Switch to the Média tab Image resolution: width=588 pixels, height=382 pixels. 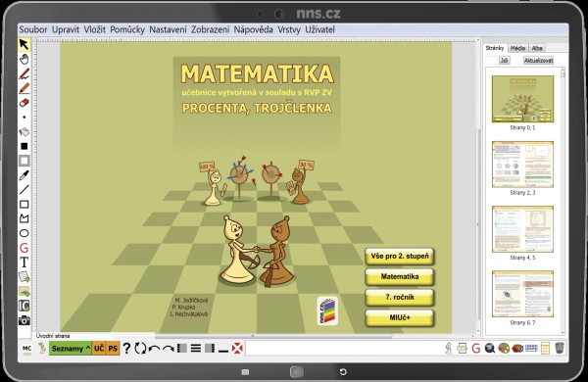(517, 48)
